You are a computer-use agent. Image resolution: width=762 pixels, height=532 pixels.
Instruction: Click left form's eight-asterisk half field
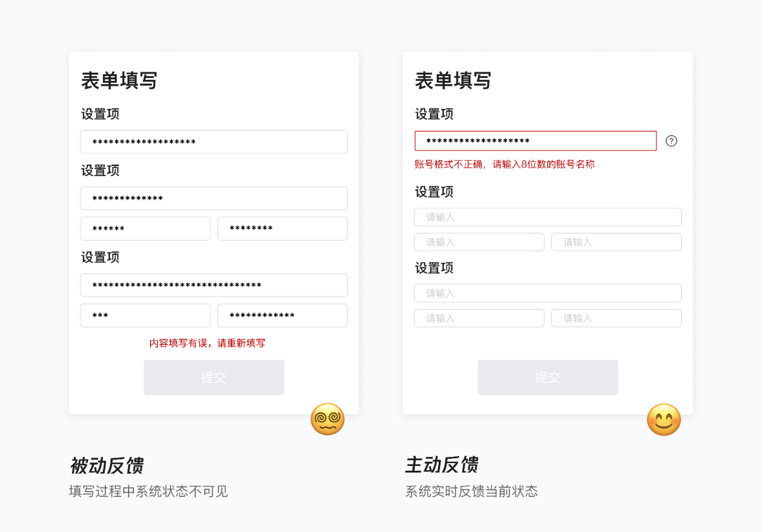[283, 229]
